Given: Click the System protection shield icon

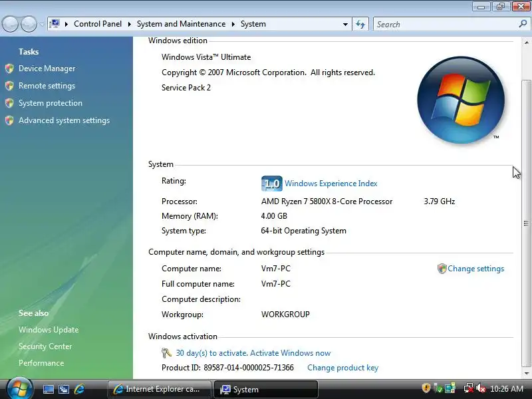Looking at the screenshot, I should pos(9,103).
